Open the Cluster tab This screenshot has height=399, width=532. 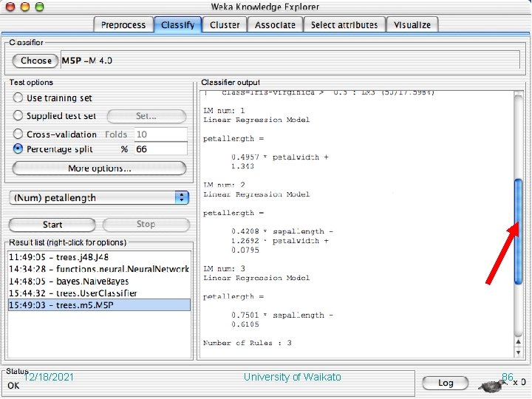pyautogui.click(x=225, y=25)
